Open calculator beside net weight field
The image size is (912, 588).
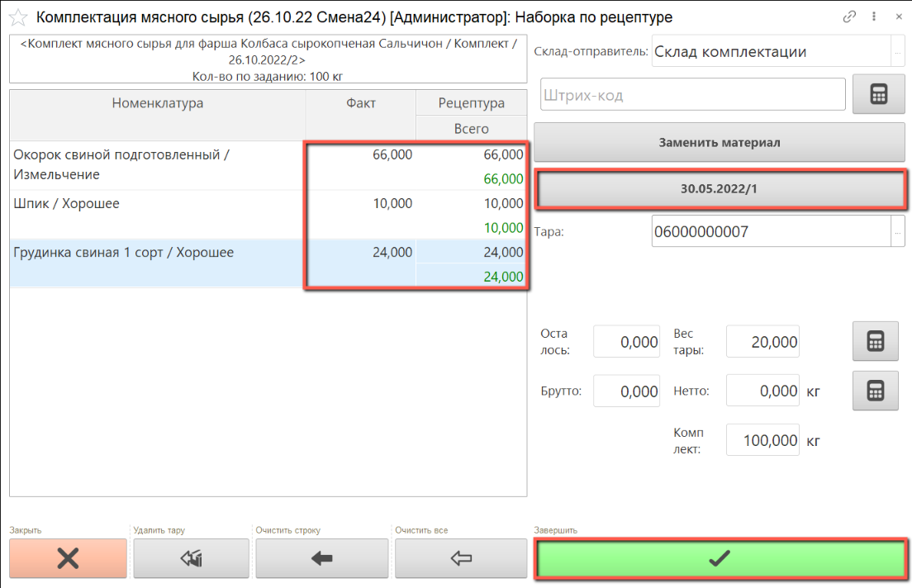coord(875,391)
